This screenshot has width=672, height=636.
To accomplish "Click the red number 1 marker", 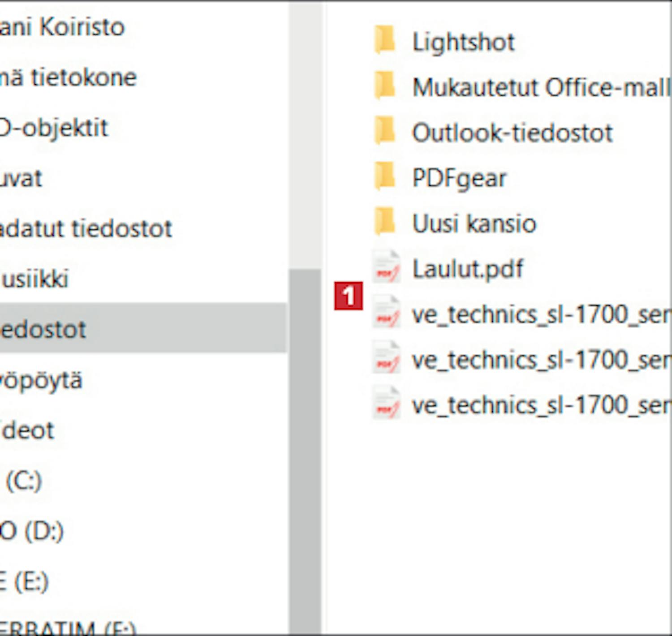I will (x=348, y=296).
